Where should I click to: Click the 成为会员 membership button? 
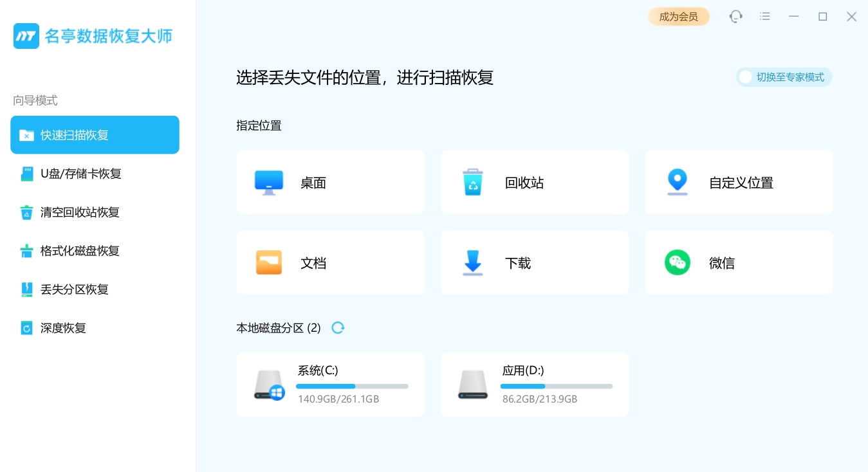point(679,16)
